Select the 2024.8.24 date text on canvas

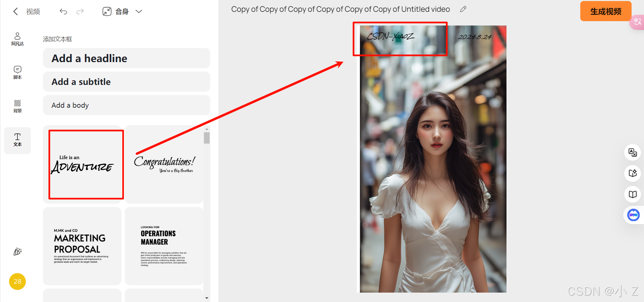tap(475, 37)
